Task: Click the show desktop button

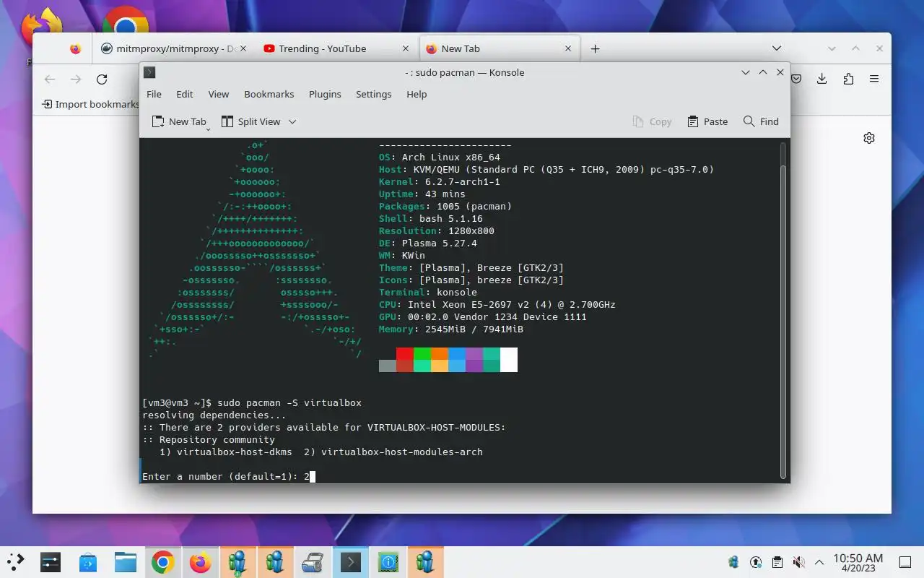Action: [905, 562]
